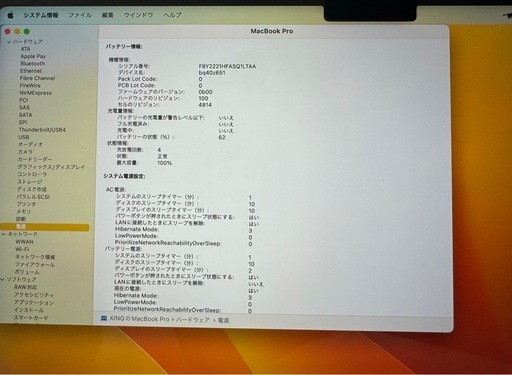Screen dimensions: 512x375
Task: Select インストール in the sidebar
Action: (x=28, y=310)
